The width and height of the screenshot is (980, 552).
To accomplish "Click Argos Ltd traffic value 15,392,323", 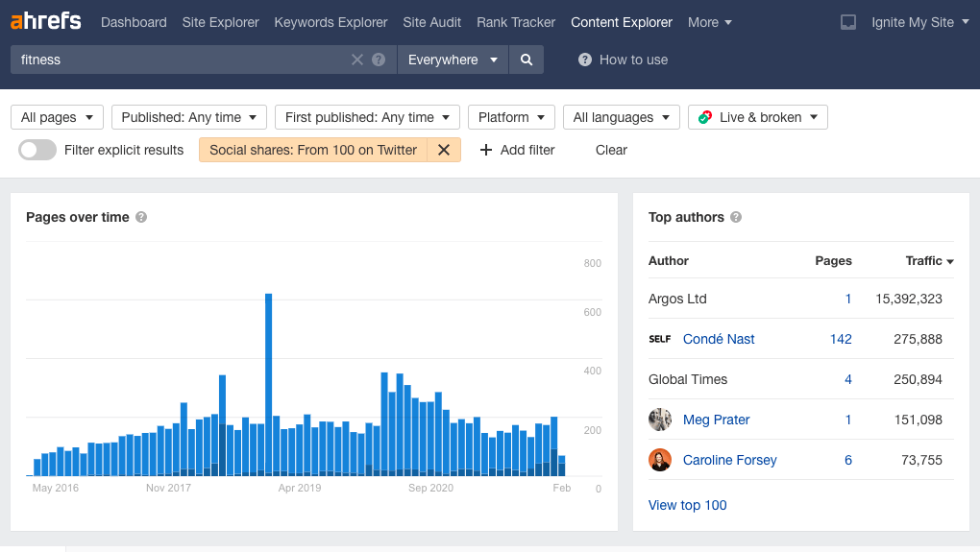I will point(909,300).
